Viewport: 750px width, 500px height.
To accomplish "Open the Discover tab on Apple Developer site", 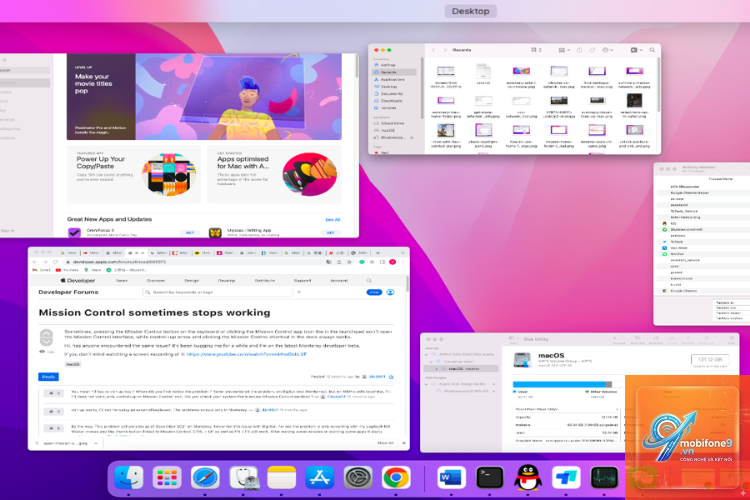I will (x=155, y=280).
